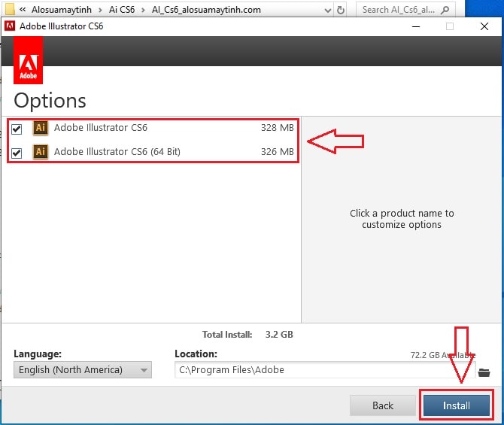
Task: Click the Adobe logo in the header
Action: click(28, 60)
